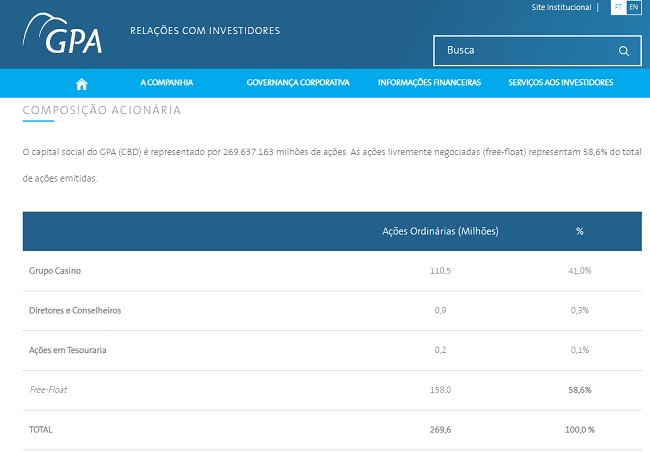Open the Informações Financeiras menu
Viewport: 650px width, 452px height.
tap(429, 83)
